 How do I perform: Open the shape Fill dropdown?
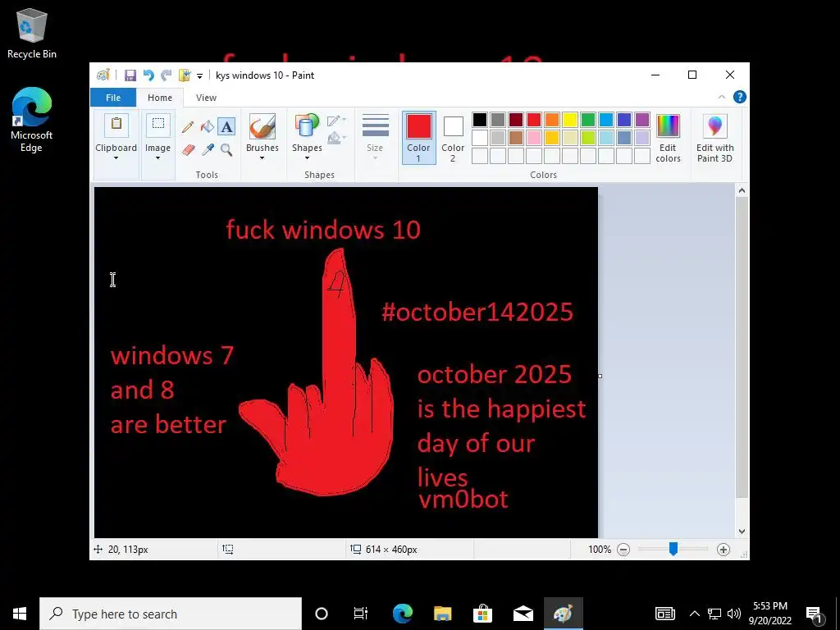336,139
